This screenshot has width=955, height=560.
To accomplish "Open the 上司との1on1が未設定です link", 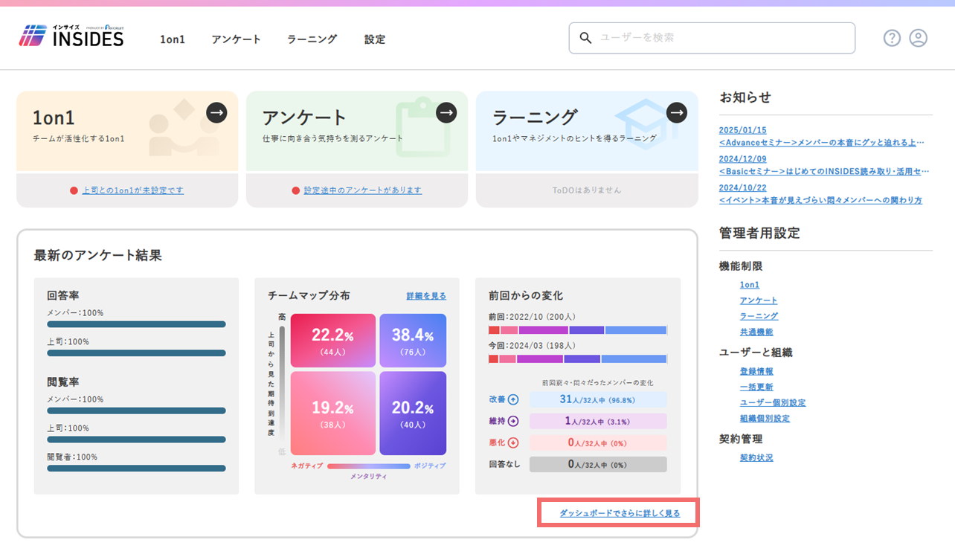I will click(x=132, y=190).
